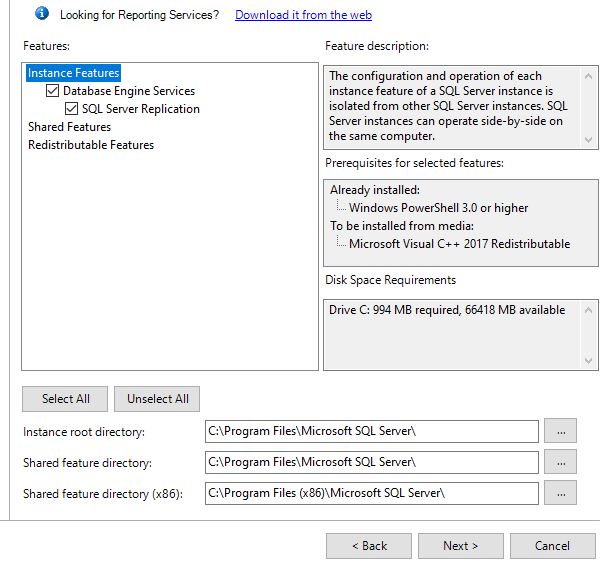Browse for the Instance root directory

tap(561, 431)
